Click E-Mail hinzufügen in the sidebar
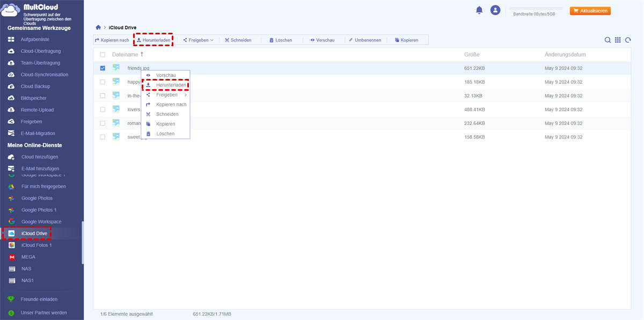The image size is (644, 320). point(40,169)
